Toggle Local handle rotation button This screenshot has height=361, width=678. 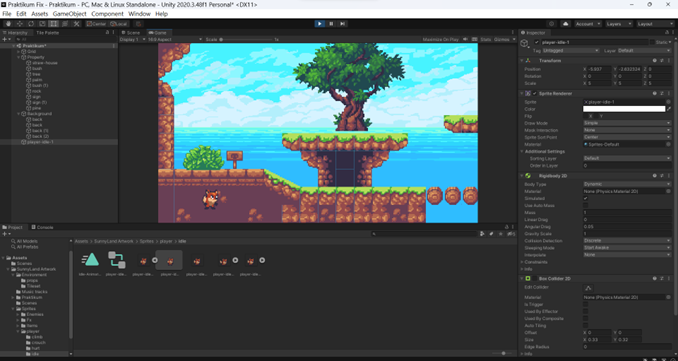coord(118,24)
